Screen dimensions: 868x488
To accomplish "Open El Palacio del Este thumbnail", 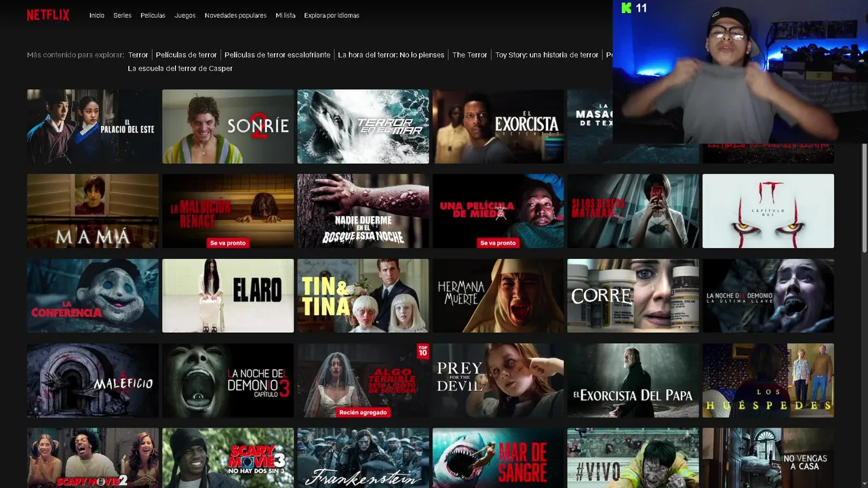I will tap(93, 126).
